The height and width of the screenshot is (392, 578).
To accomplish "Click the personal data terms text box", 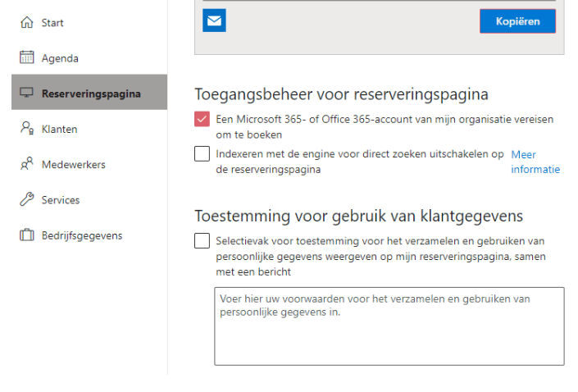I will tap(389, 326).
